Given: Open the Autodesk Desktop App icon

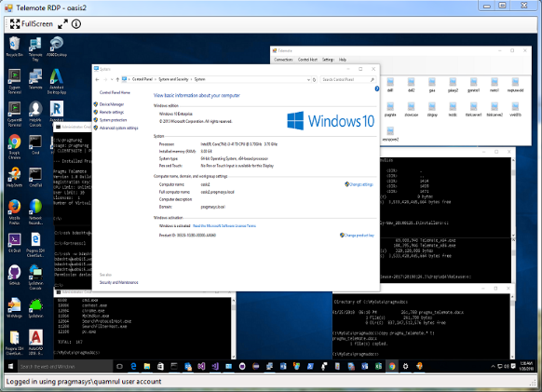Looking at the screenshot, I should coord(57,82).
